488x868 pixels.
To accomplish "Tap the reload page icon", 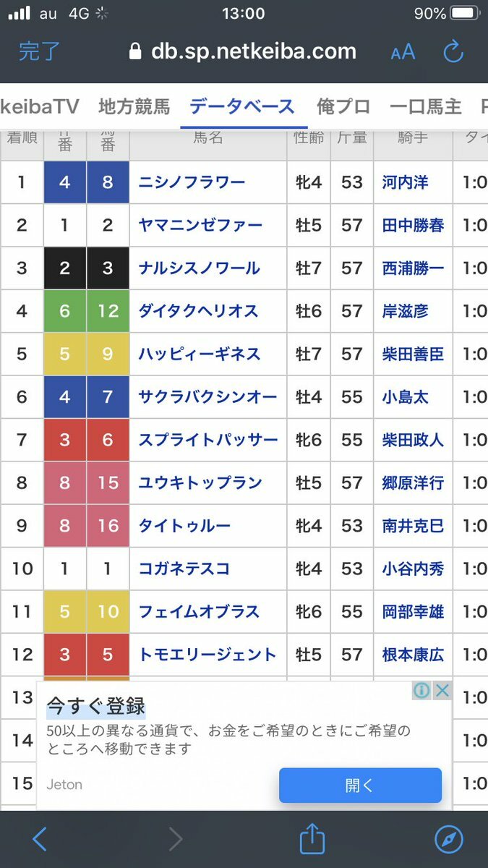I will click(453, 51).
